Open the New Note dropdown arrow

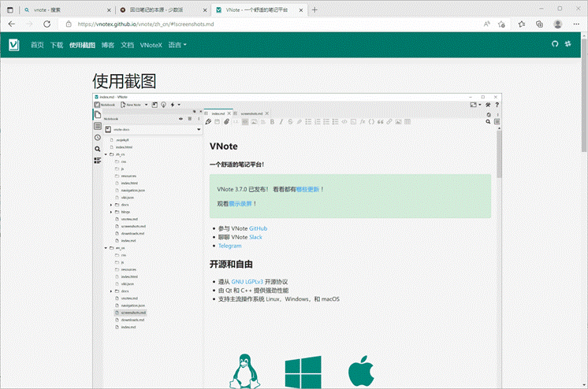[x=147, y=105]
